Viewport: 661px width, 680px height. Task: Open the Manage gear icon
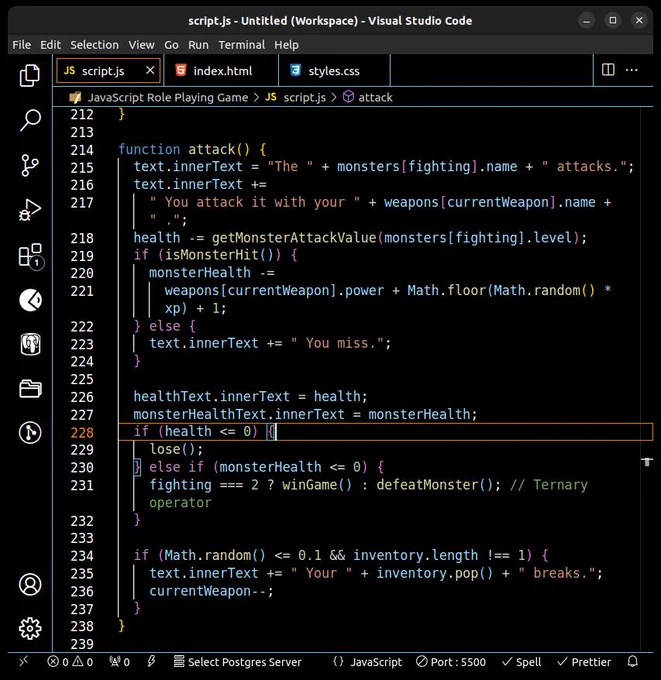[x=30, y=628]
